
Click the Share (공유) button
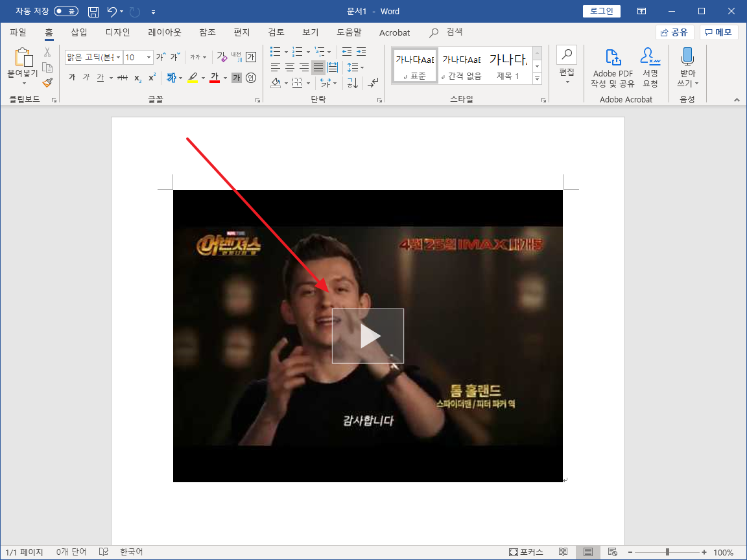(674, 32)
